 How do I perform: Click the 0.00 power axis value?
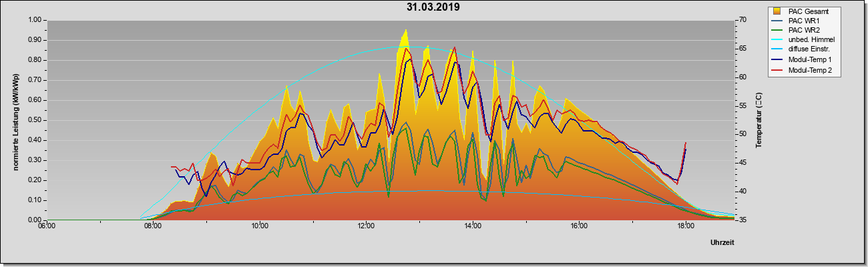(x=35, y=220)
